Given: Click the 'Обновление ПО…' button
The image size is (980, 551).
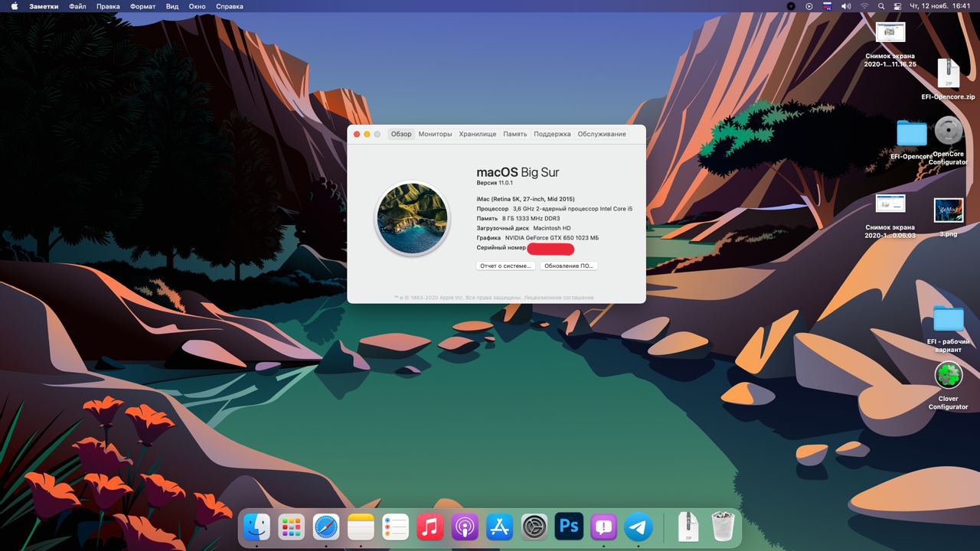Looking at the screenshot, I should (569, 266).
